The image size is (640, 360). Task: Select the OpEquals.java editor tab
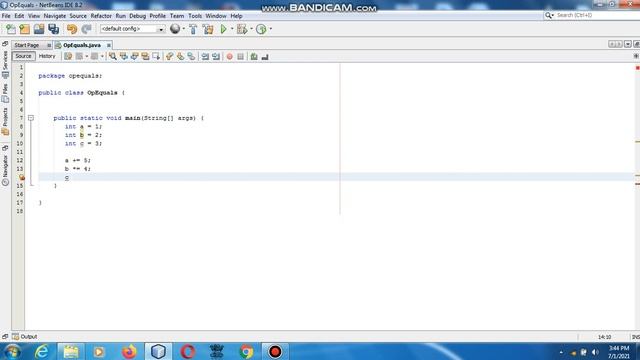coord(82,45)
